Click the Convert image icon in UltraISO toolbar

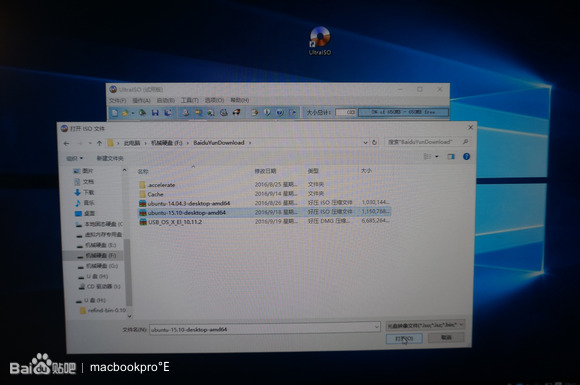point(198,112)
